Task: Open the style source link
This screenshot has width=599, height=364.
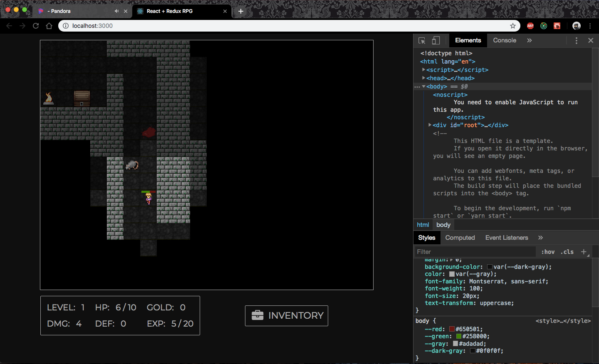Action: [x=563, y=321]
